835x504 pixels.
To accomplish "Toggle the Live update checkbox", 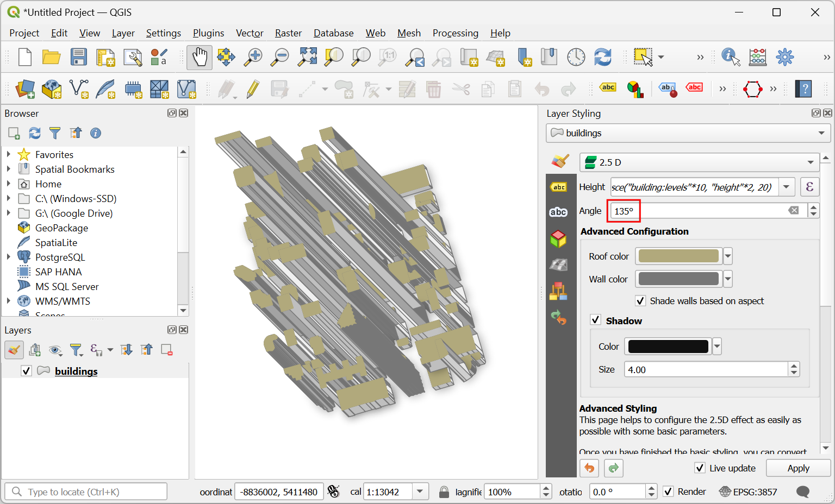I will [700, 468].
